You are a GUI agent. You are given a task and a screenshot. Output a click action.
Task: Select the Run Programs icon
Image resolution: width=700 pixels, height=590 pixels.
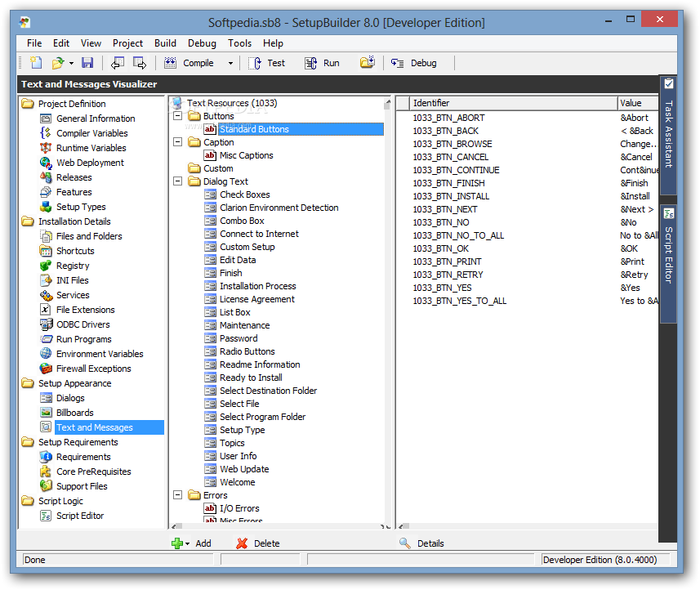pos(46,339)
